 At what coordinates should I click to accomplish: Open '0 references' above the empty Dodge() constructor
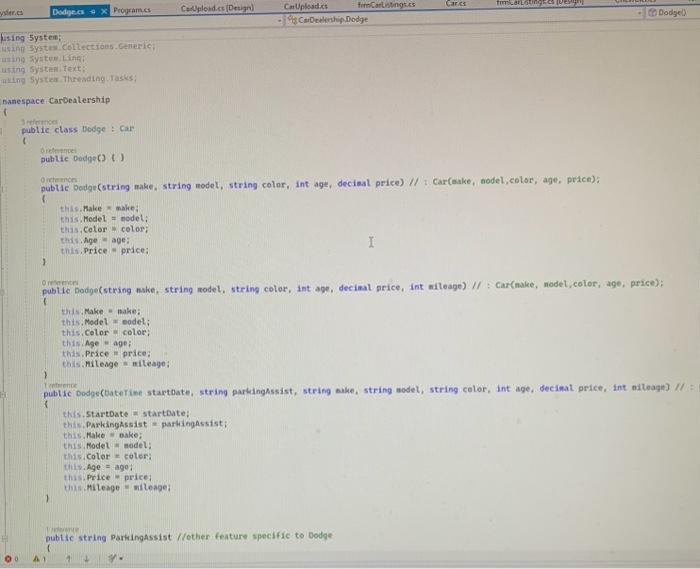click(x=58, y=150)
